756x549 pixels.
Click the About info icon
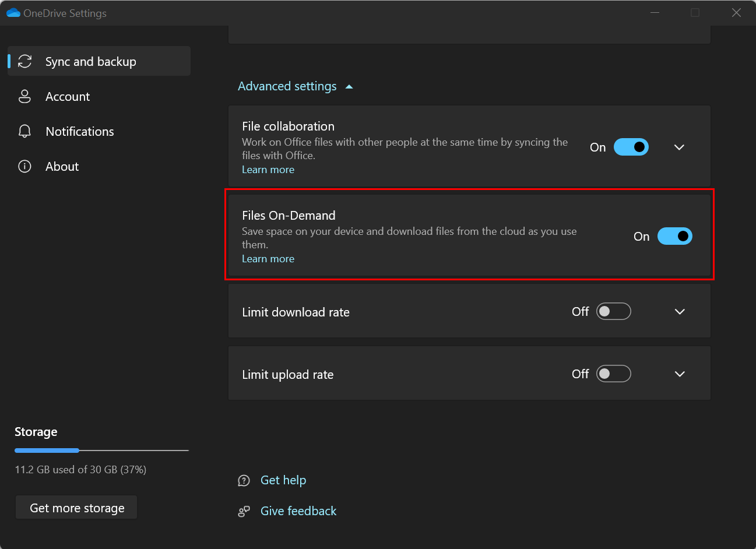point(24,166)
